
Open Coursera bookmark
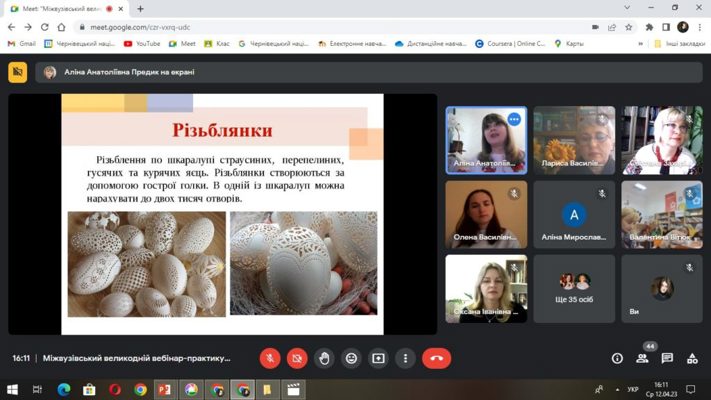[510, 44]
